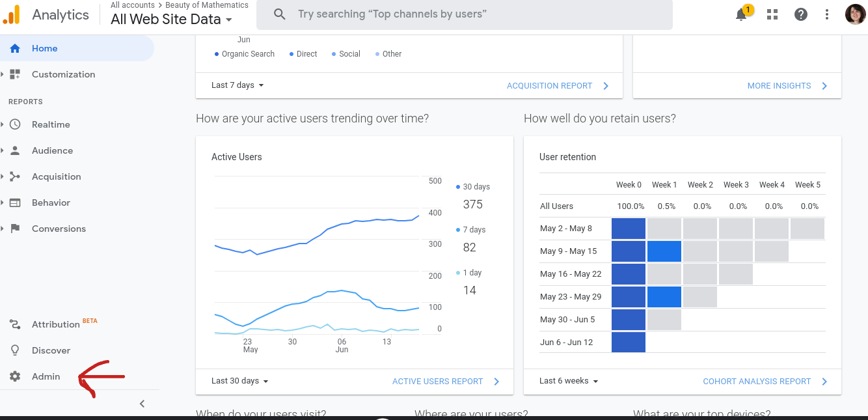Open the All Web Site Data selector
868x420 pixels.
(172, 20)
